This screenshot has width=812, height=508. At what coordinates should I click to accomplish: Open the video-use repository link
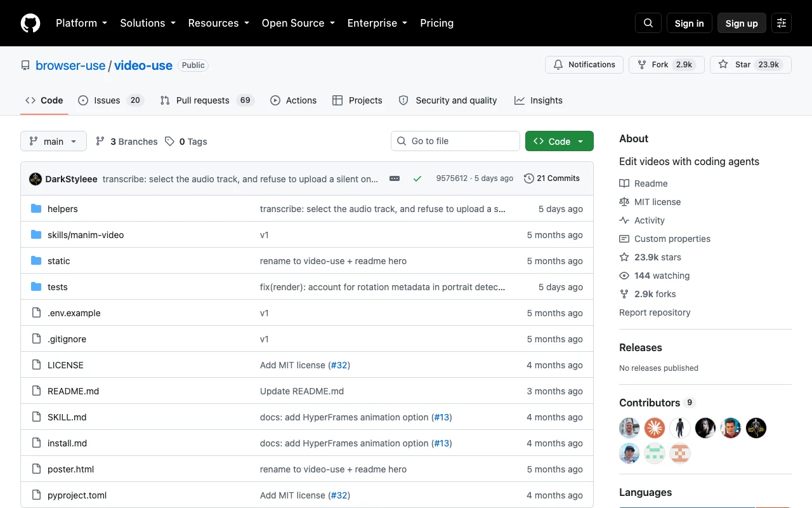click(x=143, y=65)
